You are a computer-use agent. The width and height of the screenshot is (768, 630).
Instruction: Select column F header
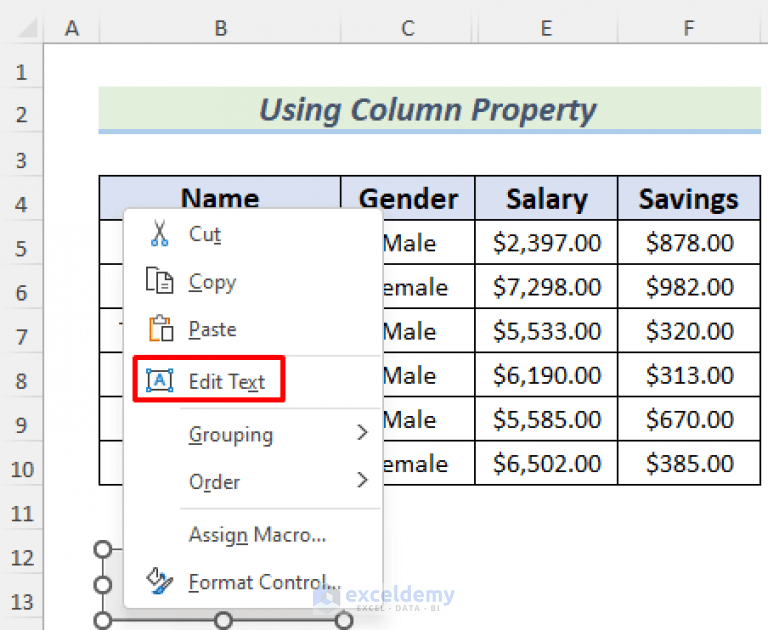point(689,27)
